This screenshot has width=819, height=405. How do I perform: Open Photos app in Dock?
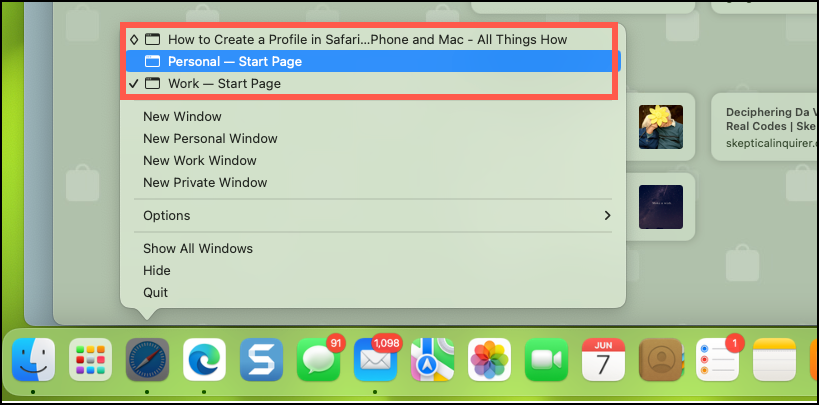(489, 359)
